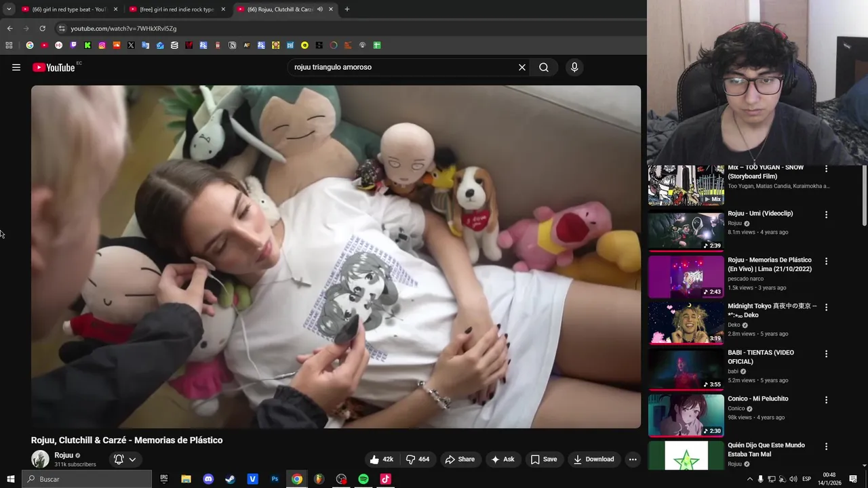
Task: Open the X (Twitter) bookmark
Action: 131,45
